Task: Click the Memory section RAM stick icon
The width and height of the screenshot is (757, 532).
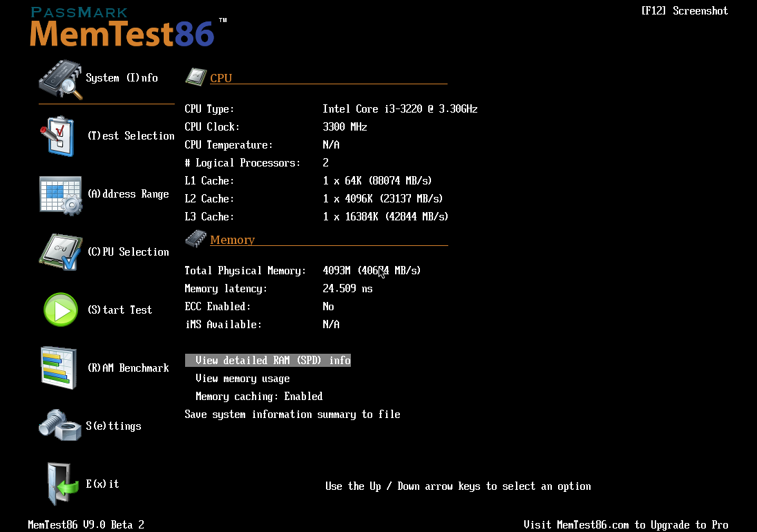Action: (195, 238)
